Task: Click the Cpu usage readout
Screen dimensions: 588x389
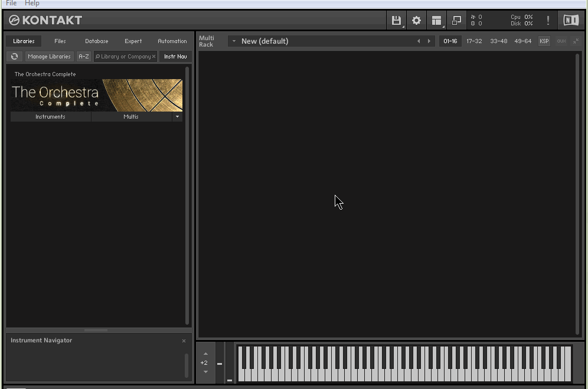Action: 522,17
